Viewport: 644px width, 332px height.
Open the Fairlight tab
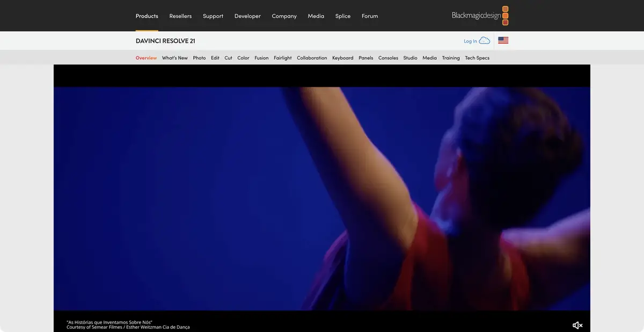283,58
